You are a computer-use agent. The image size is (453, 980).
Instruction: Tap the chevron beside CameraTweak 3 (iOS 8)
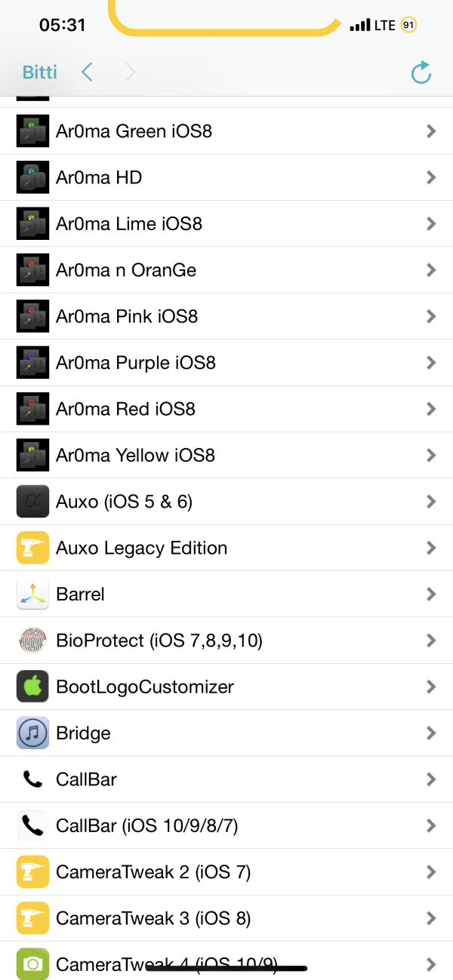[431, 918]
